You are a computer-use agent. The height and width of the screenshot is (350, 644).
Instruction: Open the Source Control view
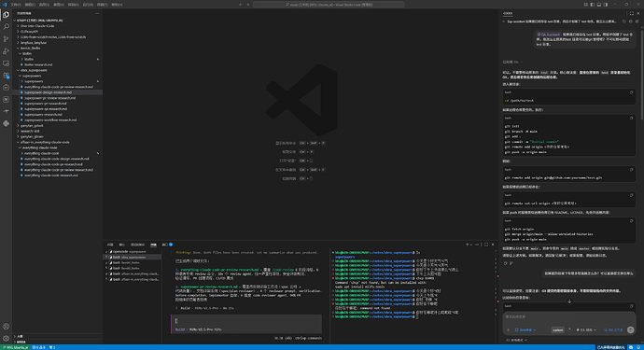[6, 39]
